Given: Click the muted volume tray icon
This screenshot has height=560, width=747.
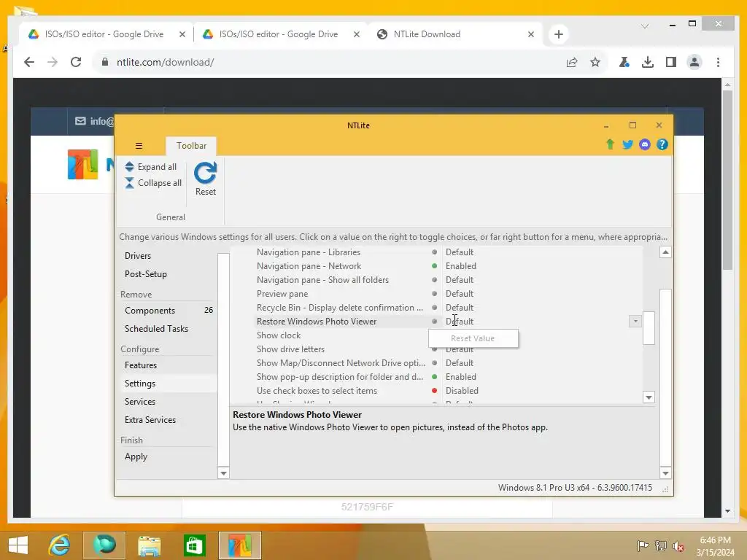Looking at the screenshot, I should tap(678, 546).
